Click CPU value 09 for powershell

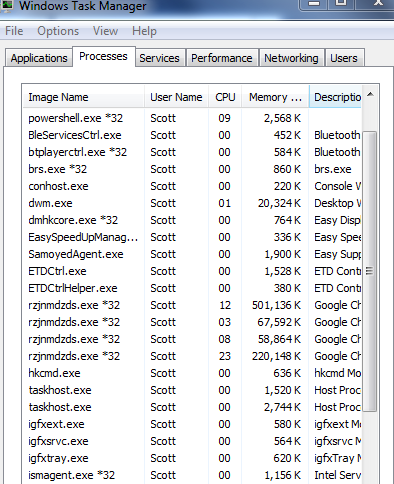coord(224,118)
